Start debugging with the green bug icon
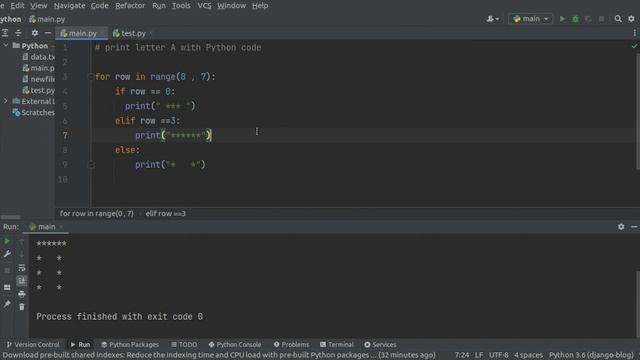Viewport: 640px width, 360px height. 575,19
